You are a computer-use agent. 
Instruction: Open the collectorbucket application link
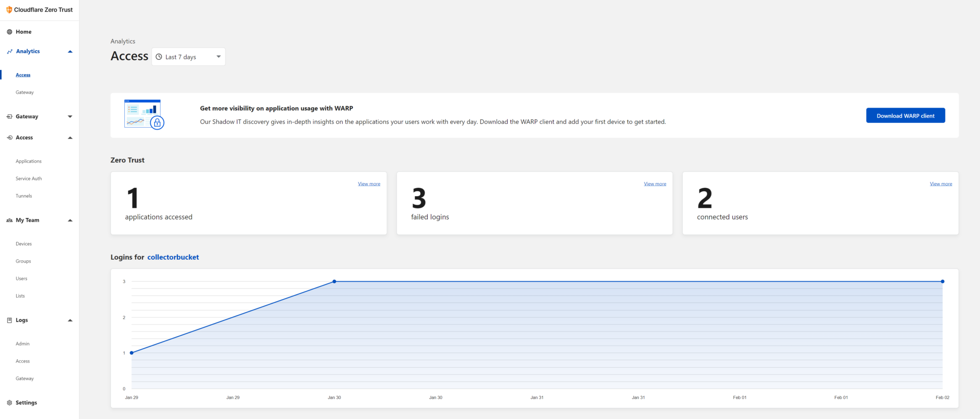point(173,257)
